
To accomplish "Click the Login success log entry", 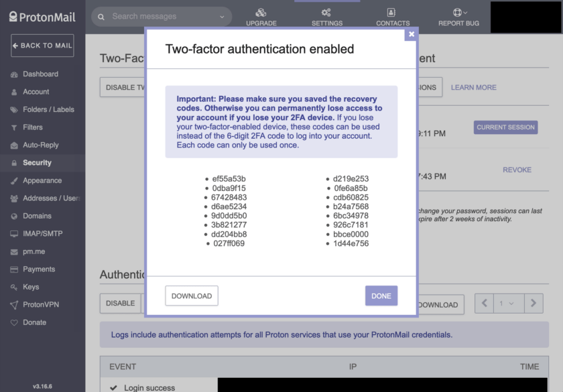I will click(x=149, y=388).
